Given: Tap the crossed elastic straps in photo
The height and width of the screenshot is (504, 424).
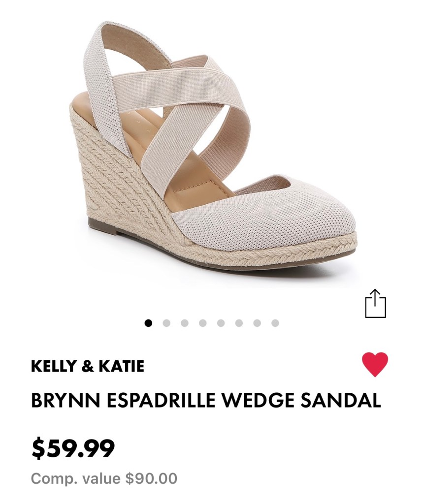Looking at the screenshot, I should (180, 106).
